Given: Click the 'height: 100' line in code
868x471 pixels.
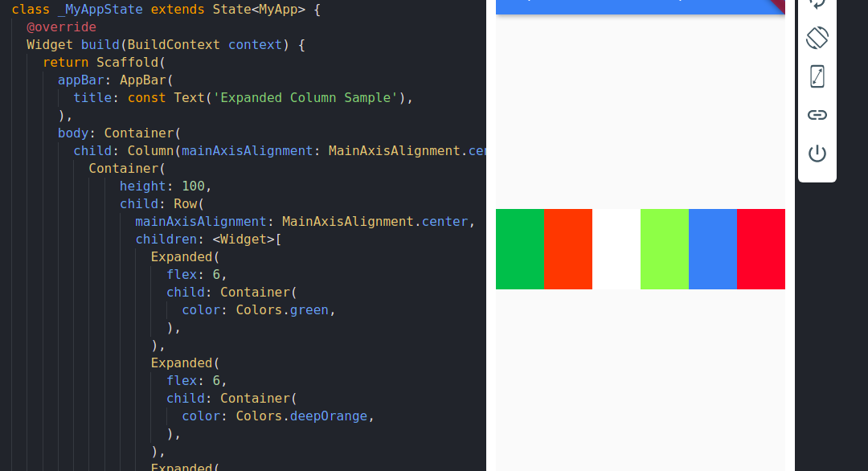Looking at the screenshot, I should [166, 186].
